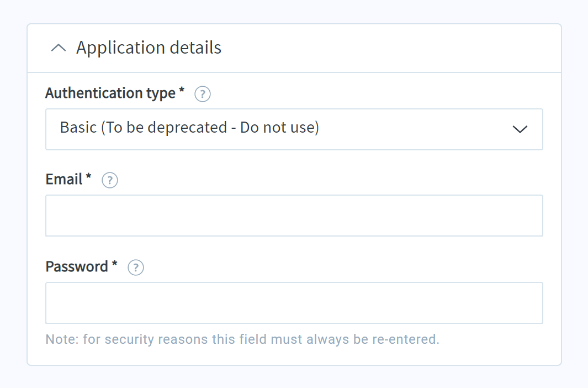The width and height of the screenshot is (588, 388).
Task: Click the asterisk beside Authentication type
Action: [182, 90]
